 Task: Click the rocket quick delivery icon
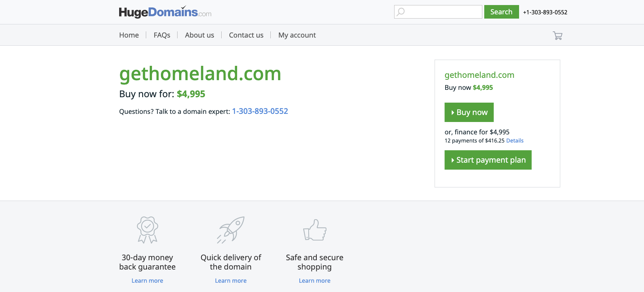(x=231, y=230)
